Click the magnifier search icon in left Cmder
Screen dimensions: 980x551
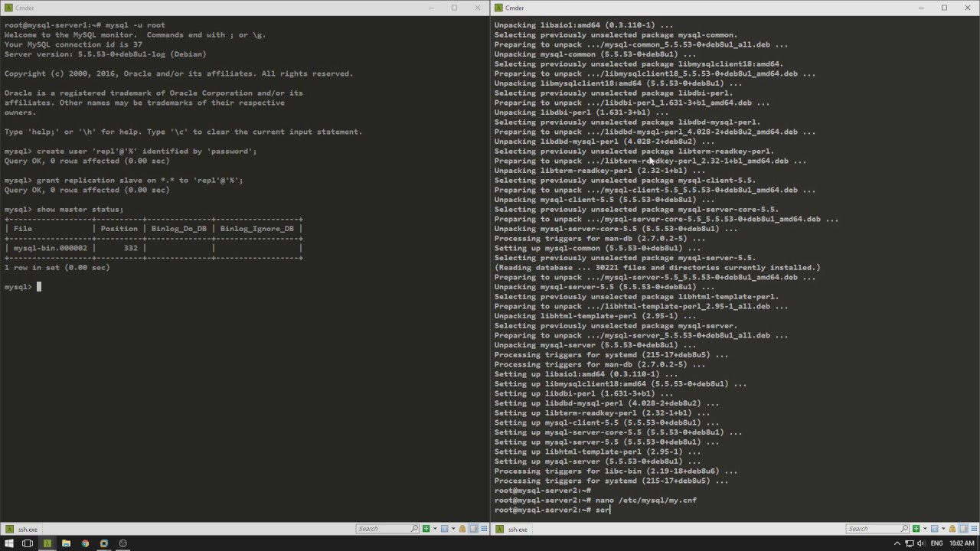pyautogui.click(x=414, y=529)
